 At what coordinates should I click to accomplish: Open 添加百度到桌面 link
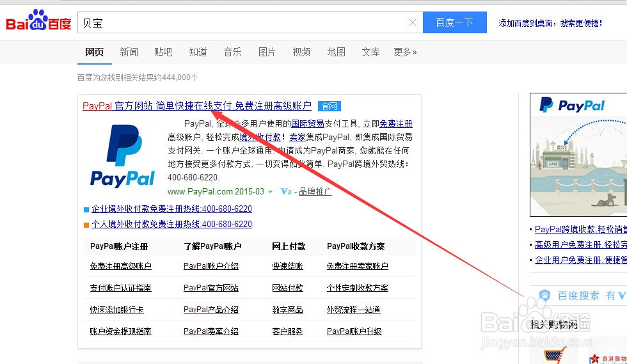[x=550, y=23]
